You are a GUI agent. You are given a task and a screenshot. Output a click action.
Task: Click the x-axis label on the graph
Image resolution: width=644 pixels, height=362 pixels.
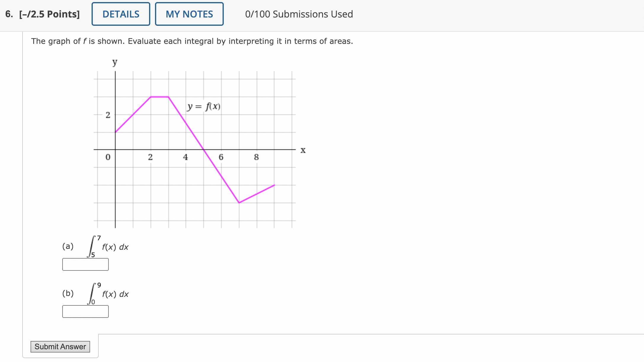303,150
